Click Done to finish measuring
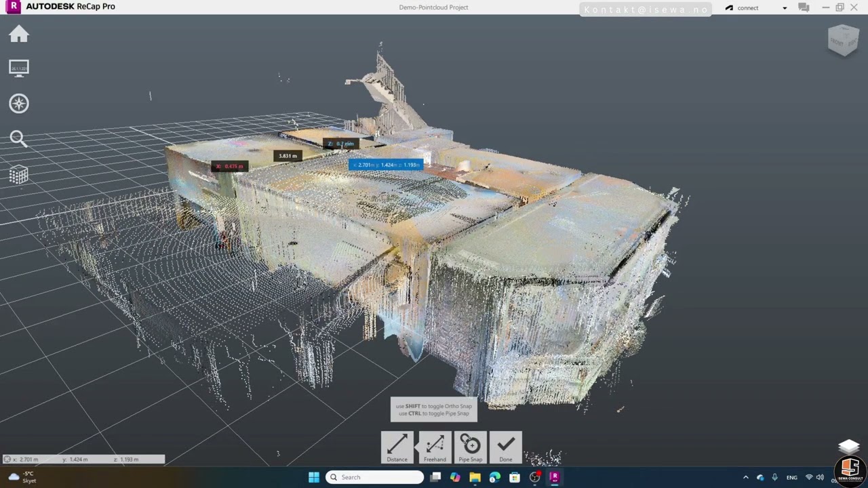Image resolution: width=868 pixels, height=488 pixels. pos(506,447)
